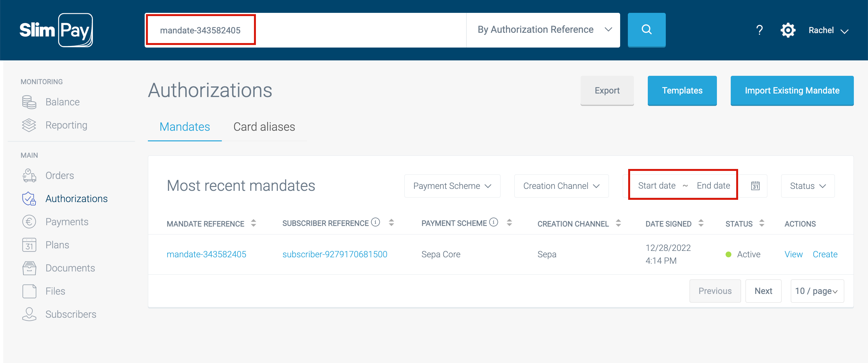Image resolution: width=868 pixels, height=363 pixels.
Task: Open the Payment Scheme filter dropdown
Action: [452, 186]
